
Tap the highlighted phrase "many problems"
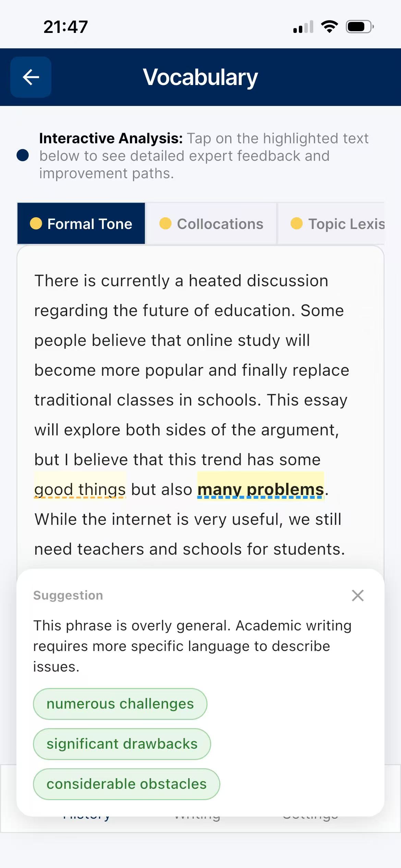pos(260,489)
